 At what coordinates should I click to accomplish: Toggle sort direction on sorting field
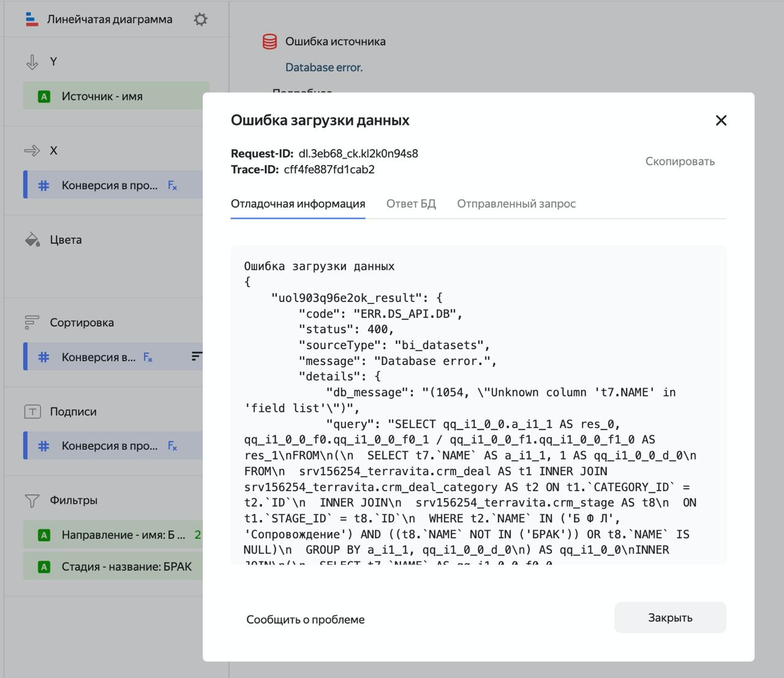point(196,356)
